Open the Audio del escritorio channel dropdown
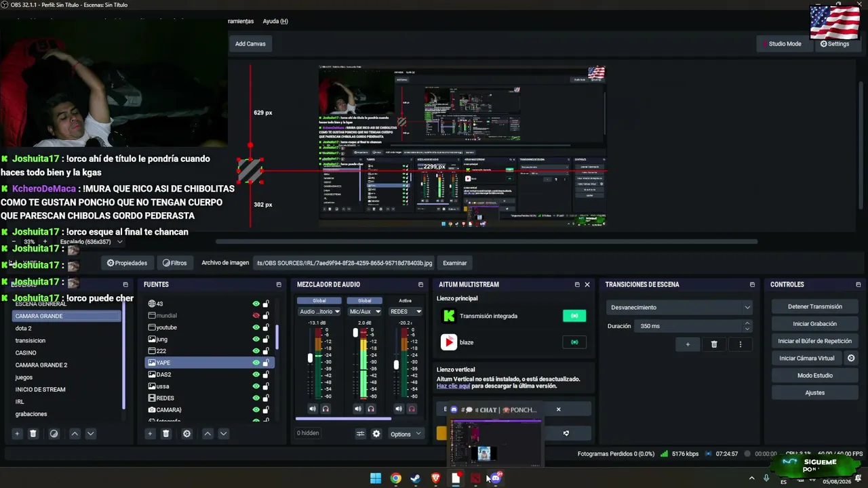 (x=319, y=312)
